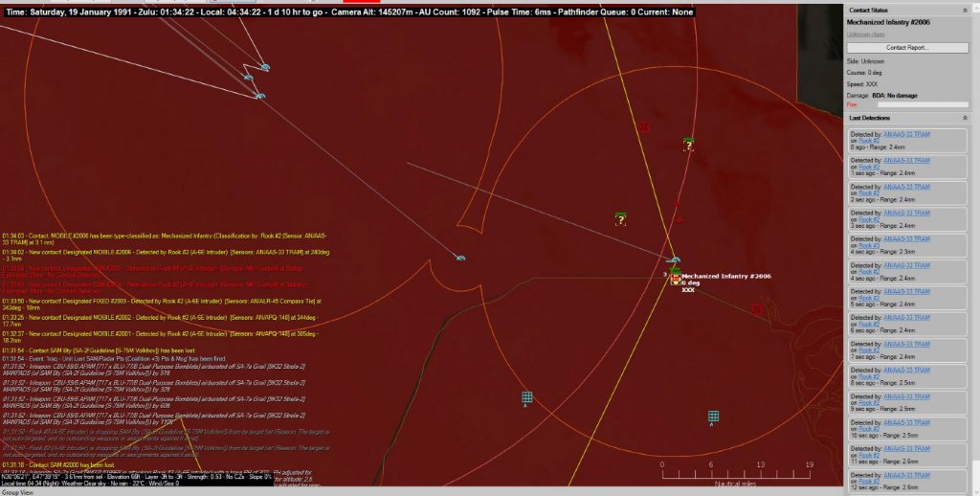Select the upper unknown contact with question mark
The height and width of the screenshot is (496, 980).
tap(688, 146)
